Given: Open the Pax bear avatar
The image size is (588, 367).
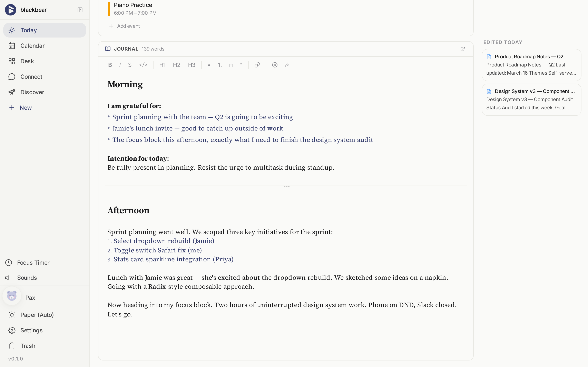Looking at the screenshot, I should pyautogui.click(x=12, y=296).
